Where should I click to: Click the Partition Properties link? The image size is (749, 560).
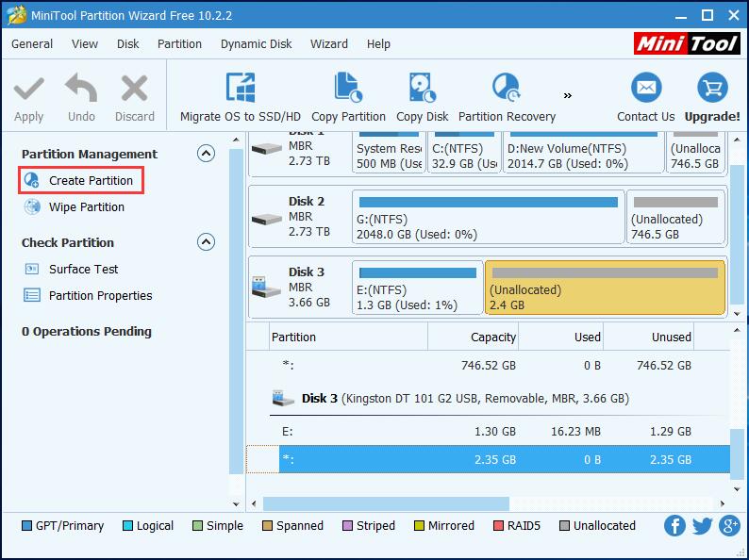100,295
